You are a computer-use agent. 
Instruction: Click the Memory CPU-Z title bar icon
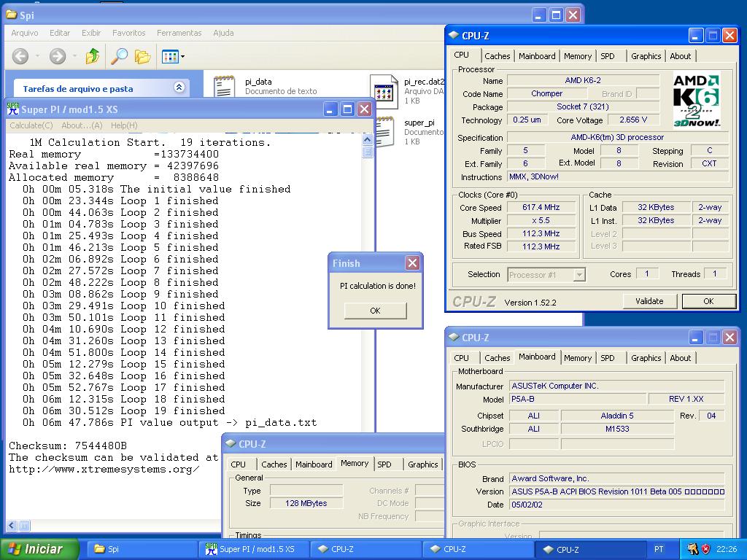click(231, 444)
